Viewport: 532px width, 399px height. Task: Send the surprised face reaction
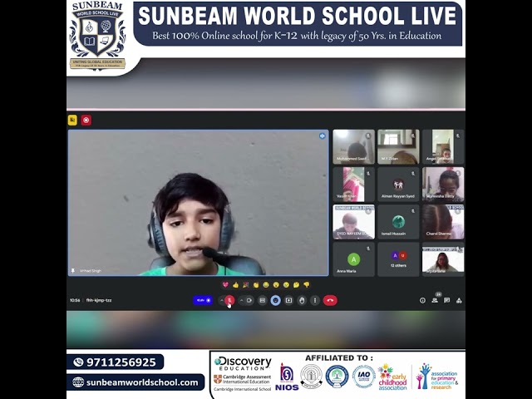point(276,285)
